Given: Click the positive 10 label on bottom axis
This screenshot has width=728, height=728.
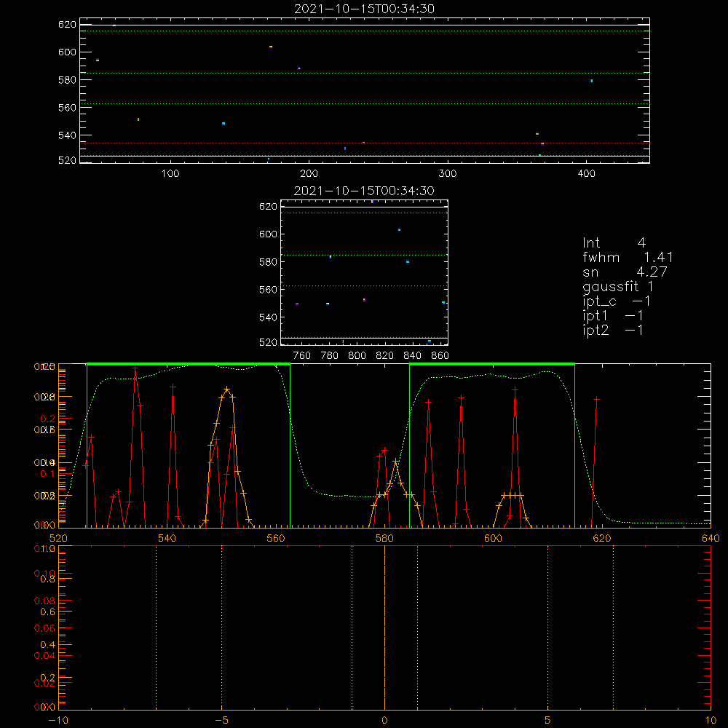Looking at the screenshot, I should point(711,720).
